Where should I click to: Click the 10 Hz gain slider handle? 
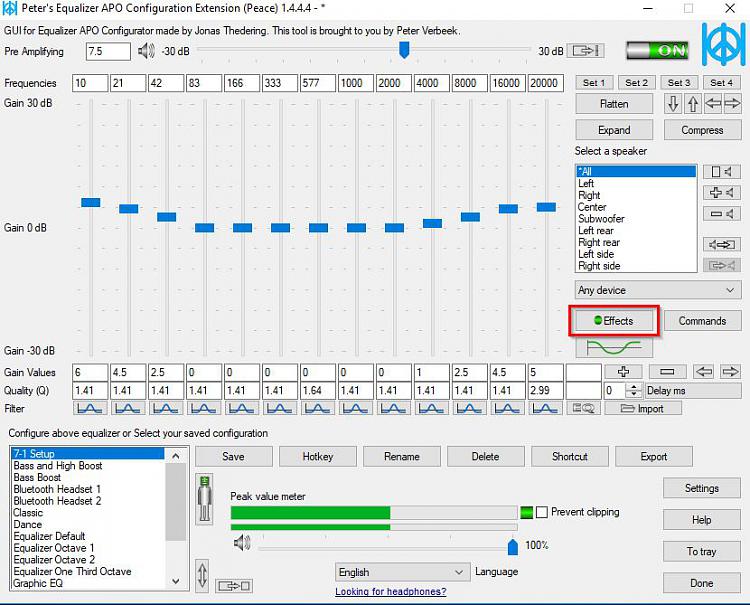pos(90,202)
